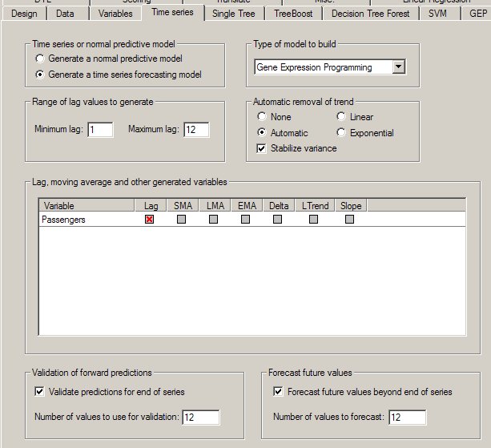This screenshot has width=491, height=448.
Task: Select the Passengers variable row
Action: tap(252, 220)
